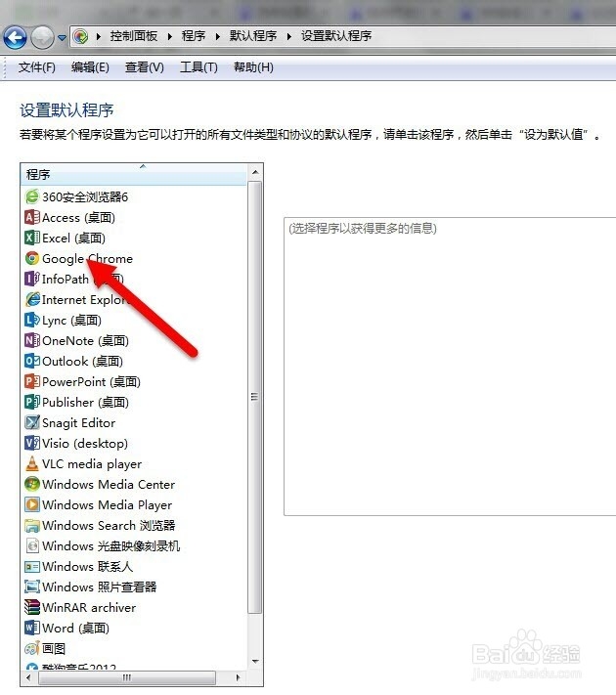Click the PowerPoint program icon

pyautogui.click(x=32, y=381)
